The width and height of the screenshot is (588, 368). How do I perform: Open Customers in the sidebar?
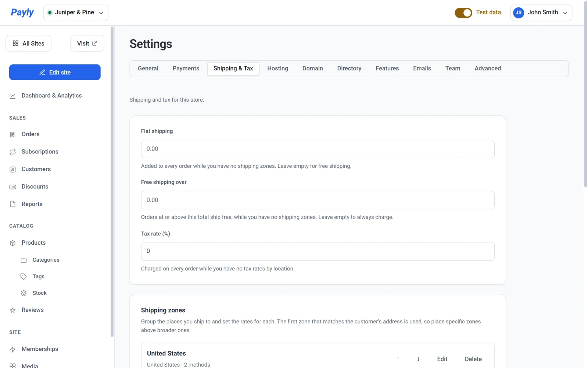pyautogui.click(x=36, y=169)
